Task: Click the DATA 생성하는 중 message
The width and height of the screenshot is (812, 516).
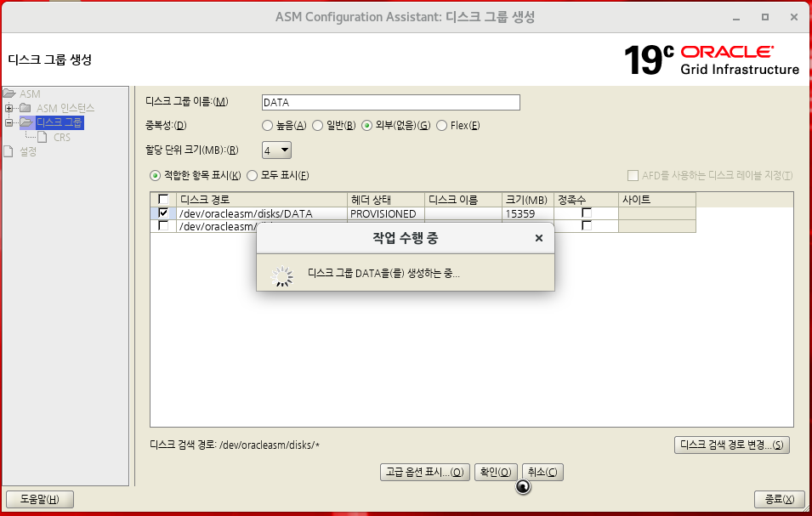Action: 383,273
